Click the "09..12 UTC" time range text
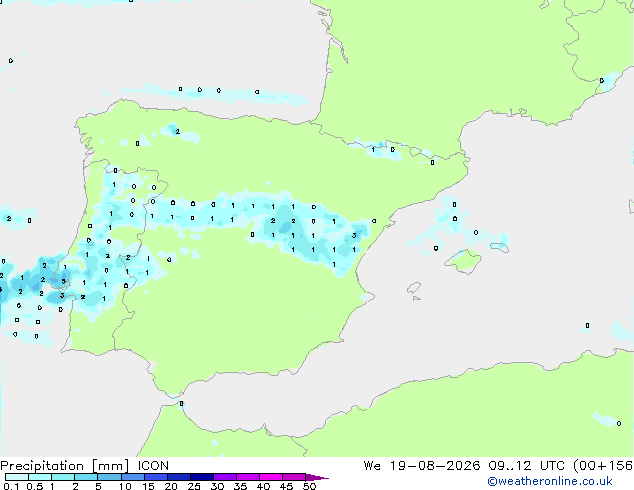 tap(526, 466)
